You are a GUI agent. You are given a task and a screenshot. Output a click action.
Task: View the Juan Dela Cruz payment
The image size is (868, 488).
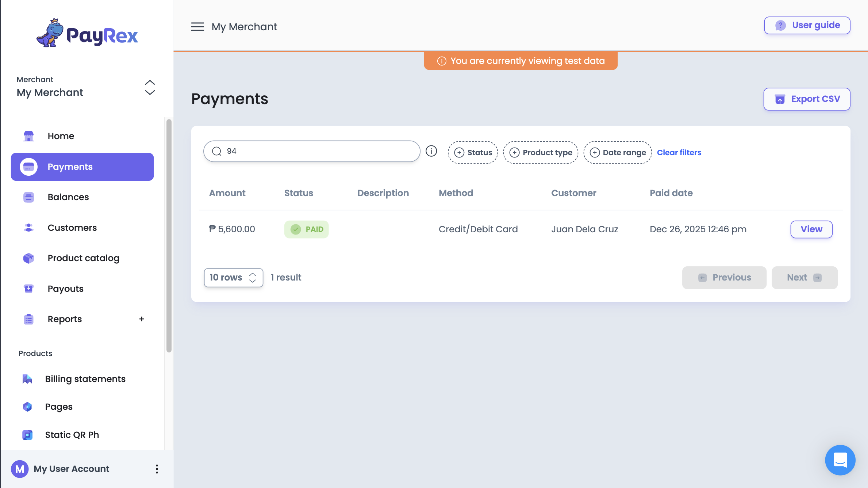pyautogui.click(x=811, y=229)
